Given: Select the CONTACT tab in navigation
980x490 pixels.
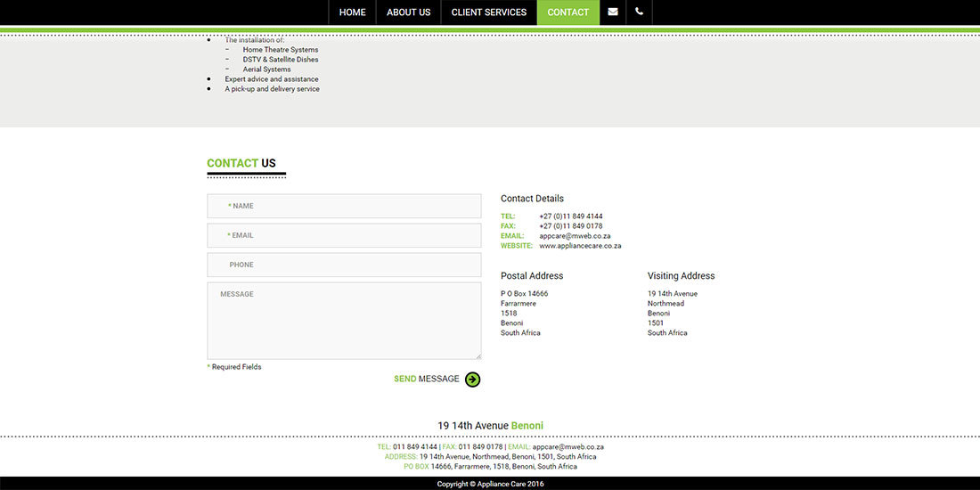Looking at the screenshot, I should tap(568, 12).
